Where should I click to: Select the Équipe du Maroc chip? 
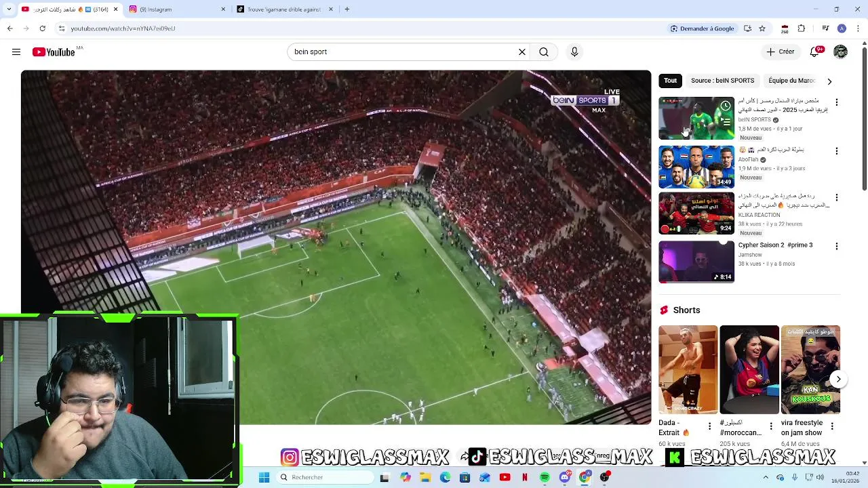coord(791,81)
